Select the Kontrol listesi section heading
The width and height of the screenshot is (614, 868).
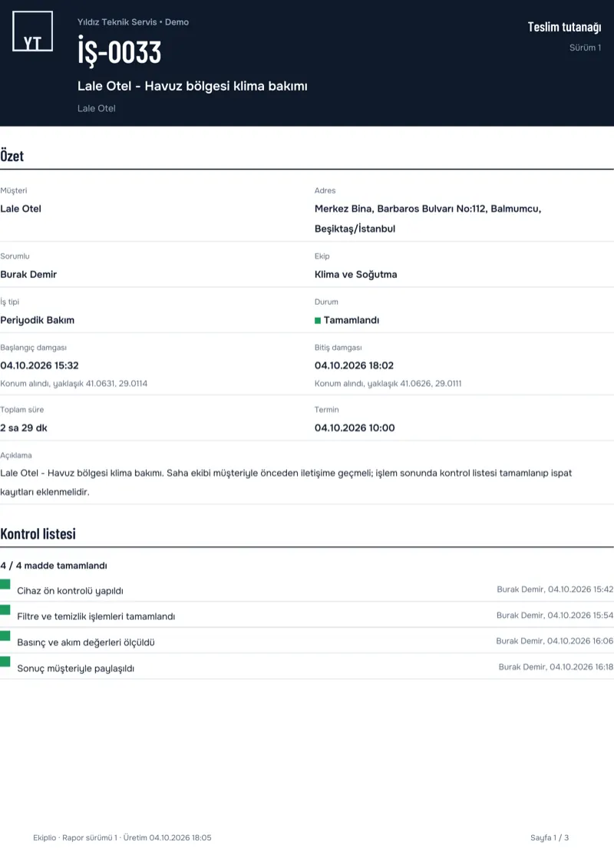38,533
